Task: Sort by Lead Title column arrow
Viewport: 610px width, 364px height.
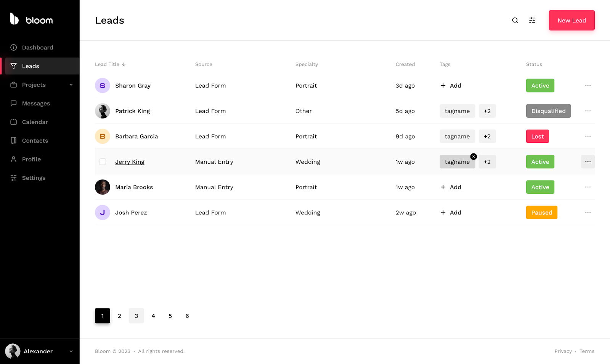Action: [x=124, y=65]
